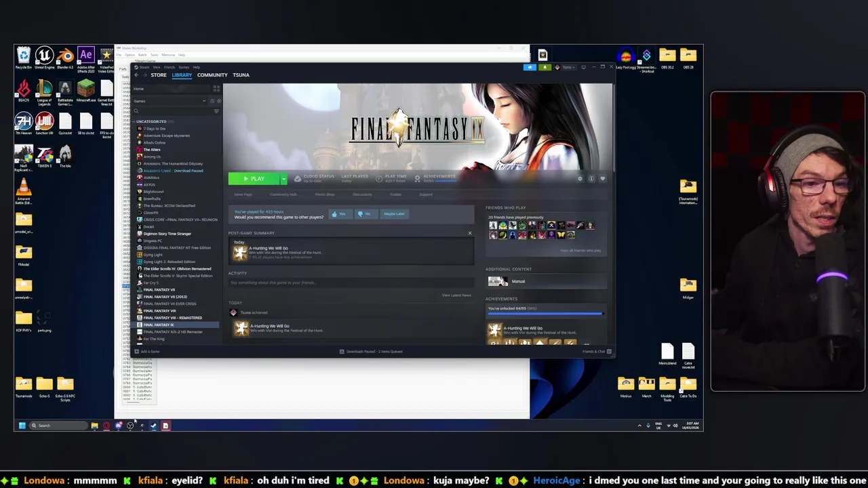The image size is (868, 488).
Task: Select FINAL FANTASY VIII - REMASTERED
Action: click(172, 318)
